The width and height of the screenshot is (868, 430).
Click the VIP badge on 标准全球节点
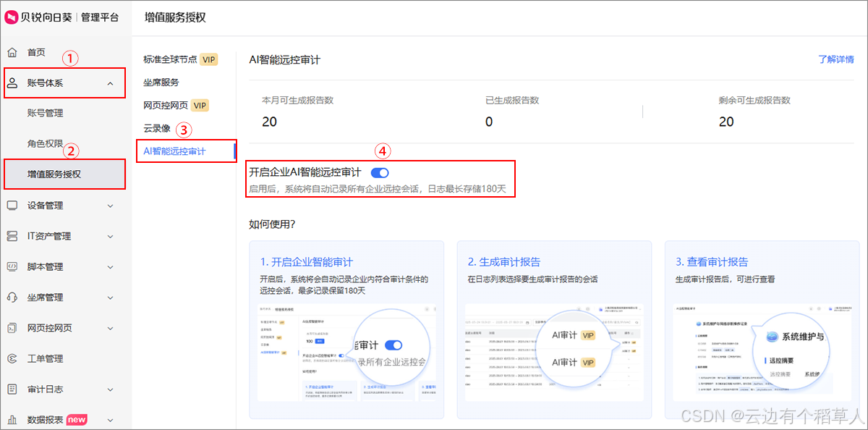pos(209,59)
